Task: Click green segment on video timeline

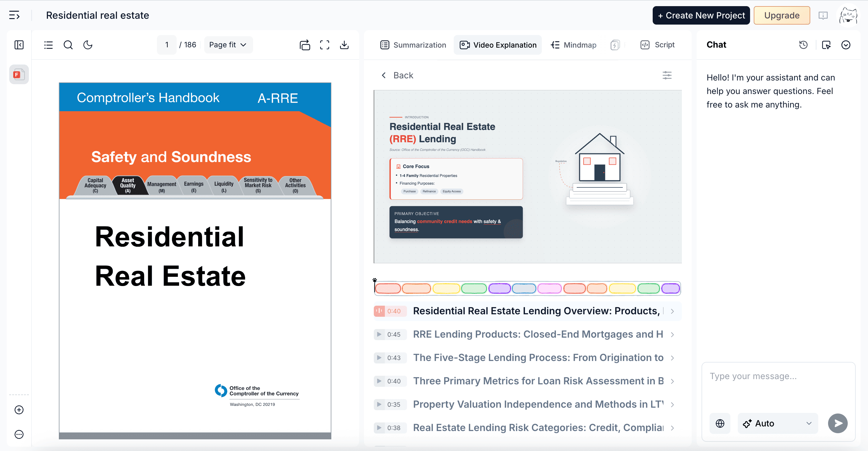Action: [x=474, y=288]
